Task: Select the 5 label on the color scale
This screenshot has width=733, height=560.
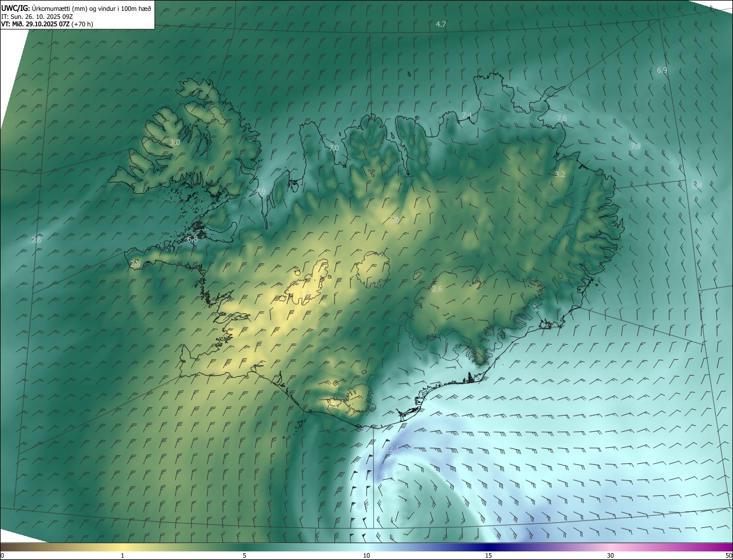Action: pos(245,555)
